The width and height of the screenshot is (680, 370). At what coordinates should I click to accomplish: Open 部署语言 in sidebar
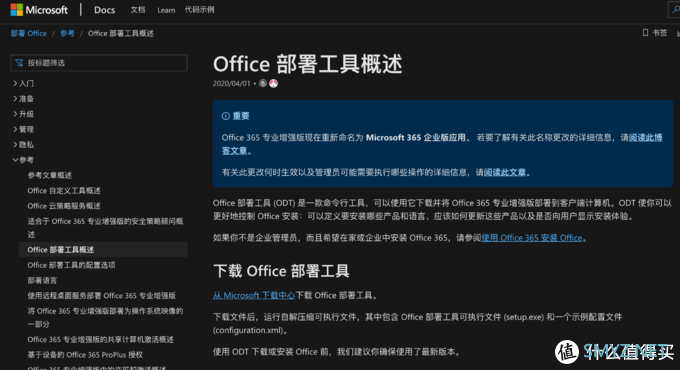42,280
